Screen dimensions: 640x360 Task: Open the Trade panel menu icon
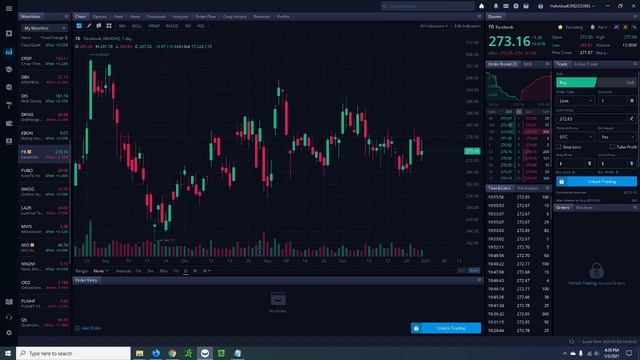point(635,64)
